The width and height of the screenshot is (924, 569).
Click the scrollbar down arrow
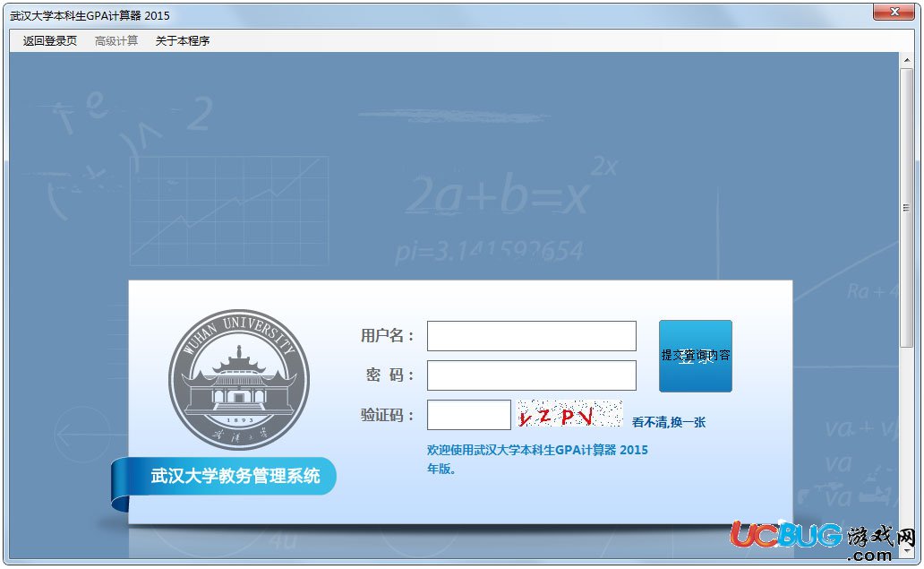906,552
